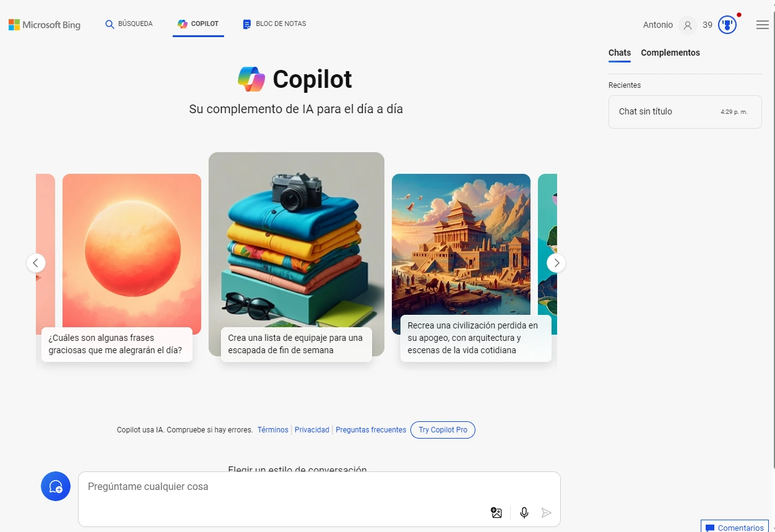Choose the 'frases graciosas' prompt suggestion
The width and height of the screenshot is (775, 532).
point(117,345)
